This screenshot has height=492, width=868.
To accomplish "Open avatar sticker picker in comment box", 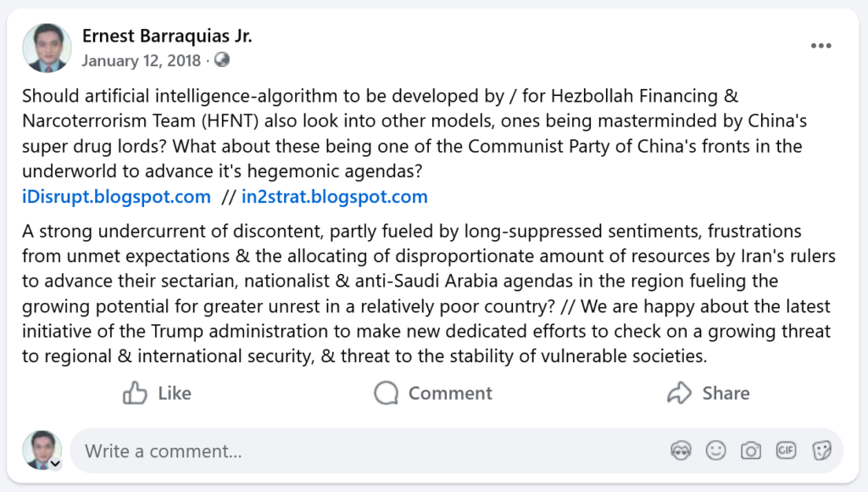I will [680, 450].
